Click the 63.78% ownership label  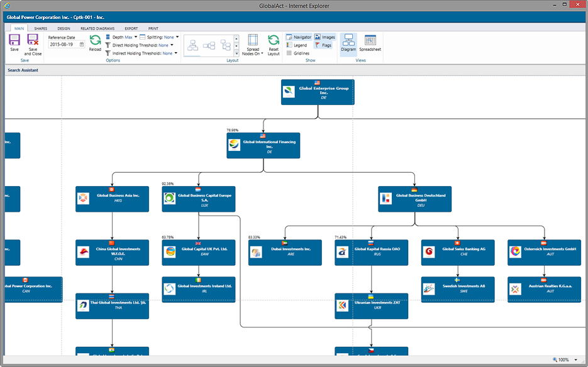tap(168, 238)
